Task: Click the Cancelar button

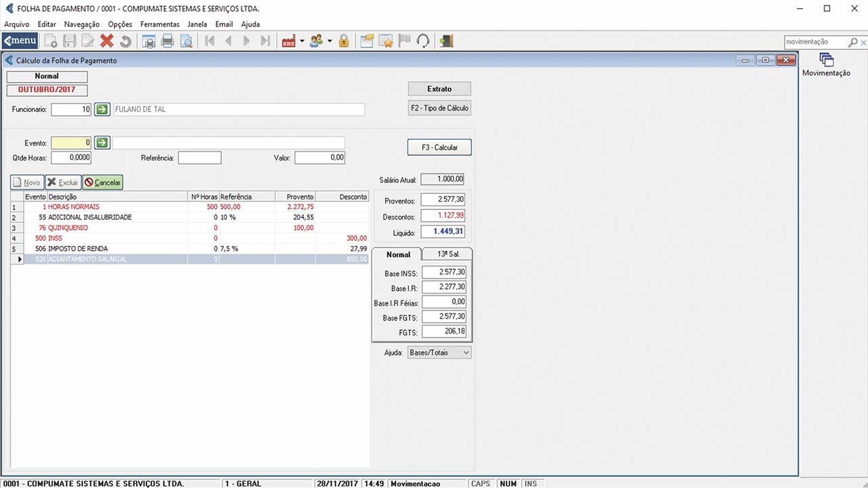Action: 102,182
